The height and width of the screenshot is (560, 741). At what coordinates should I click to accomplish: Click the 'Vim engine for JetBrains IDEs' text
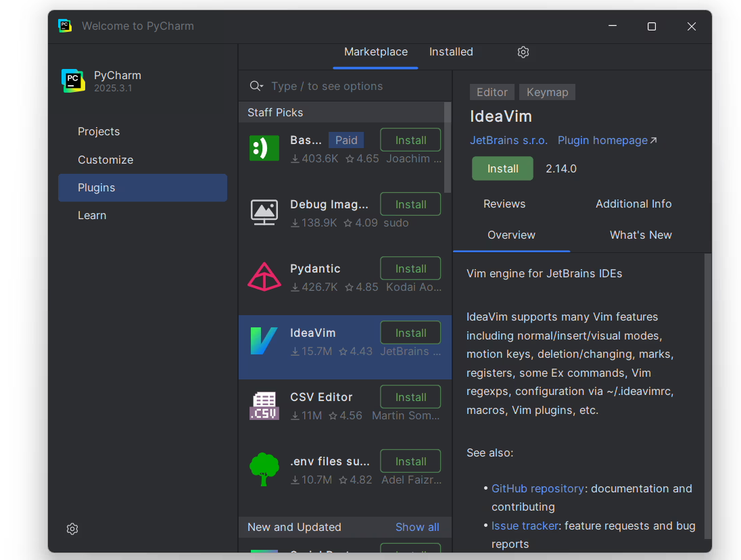(x=544, y=274)
